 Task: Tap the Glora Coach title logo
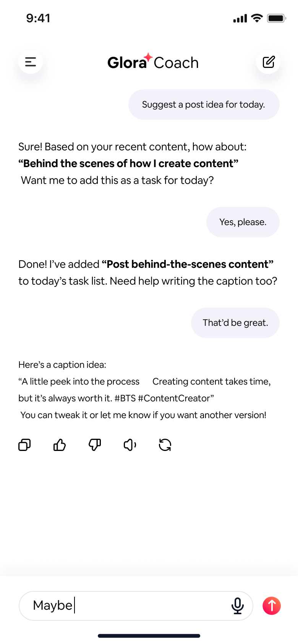click(x=153, y=62)
